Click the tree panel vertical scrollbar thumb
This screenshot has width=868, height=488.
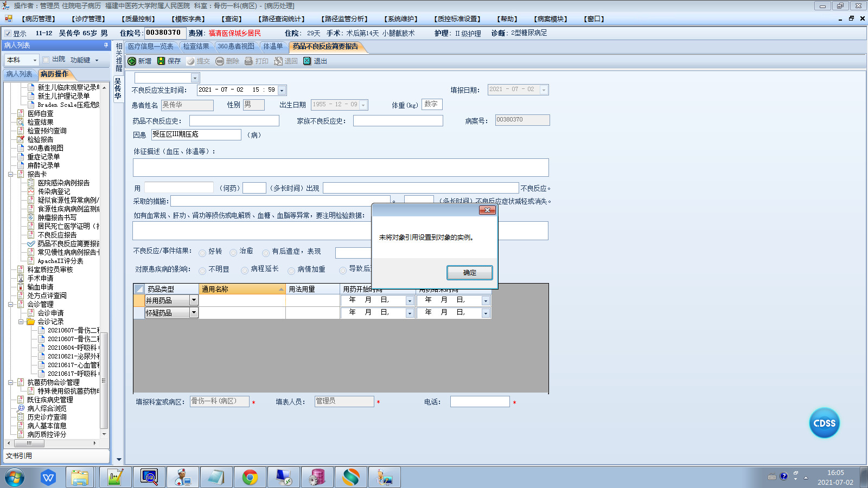click(104, 380)
